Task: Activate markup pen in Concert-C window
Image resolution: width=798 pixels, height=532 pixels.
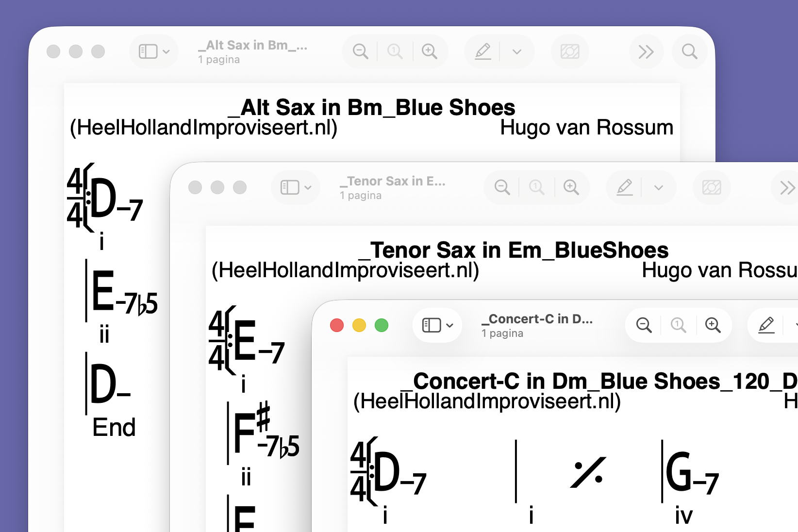Action: (766, 325)
